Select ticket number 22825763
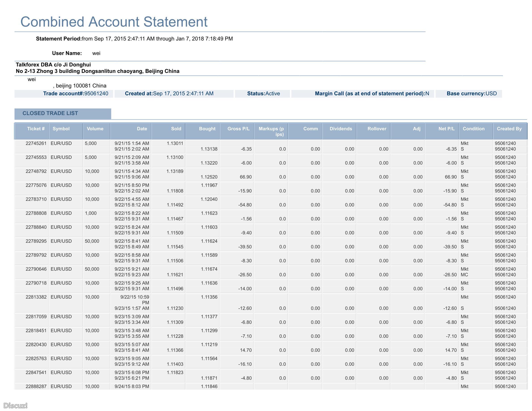This screenshot has height=411, width=532. [36, 358]
